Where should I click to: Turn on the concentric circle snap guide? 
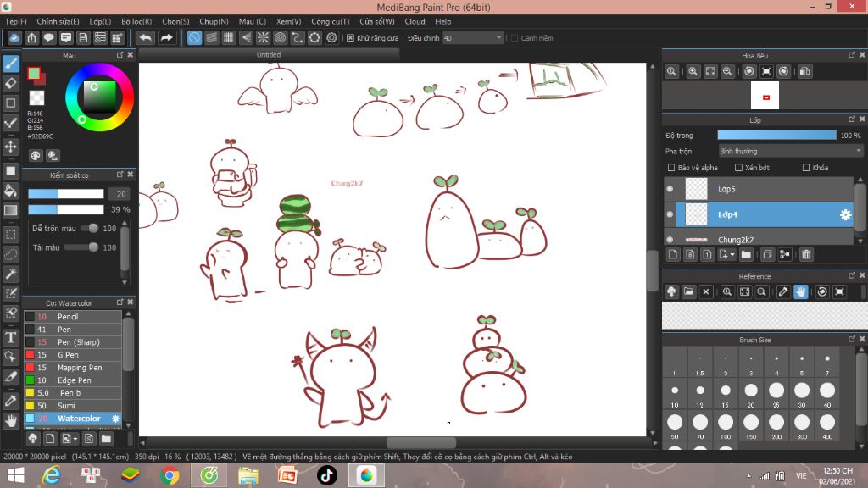click(x=280, y=37)
